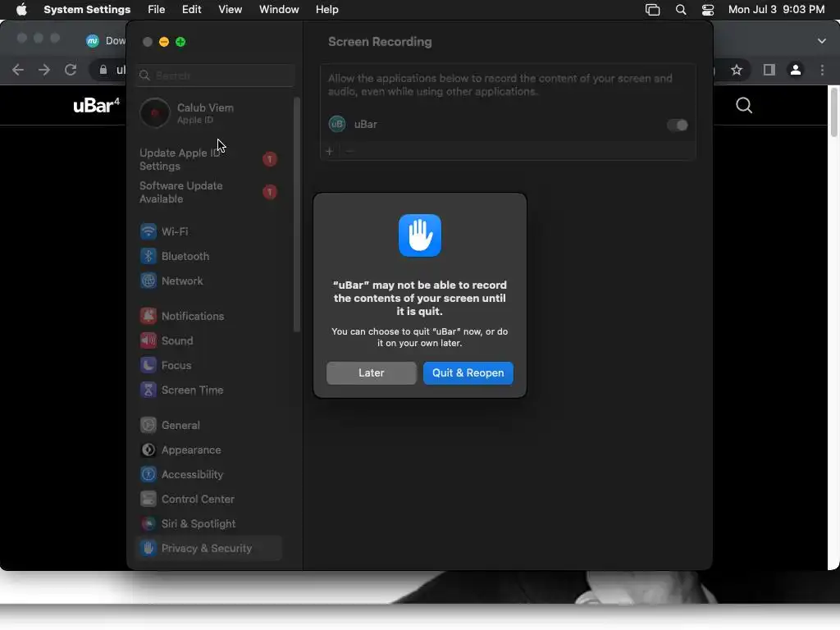Open Control Center in menu bar
Screen dimensions: 840x630
(708, 10)
